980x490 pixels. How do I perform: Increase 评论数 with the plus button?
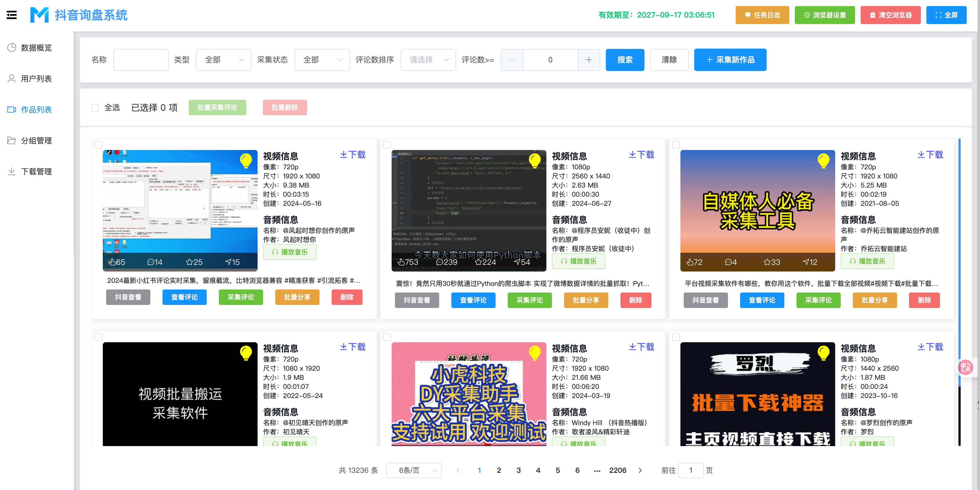click(589, 60)
